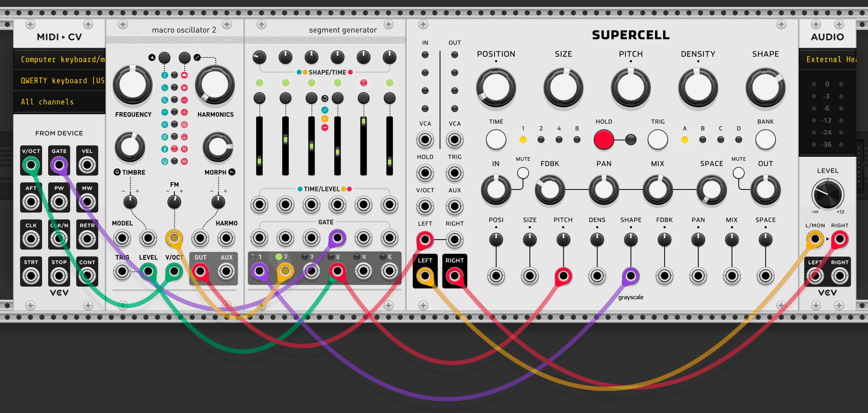Toggle output MUTE button near OUT knob
The height and width of the screenshot is (413, 868).
pyautogui.click(x=739, y=173)
